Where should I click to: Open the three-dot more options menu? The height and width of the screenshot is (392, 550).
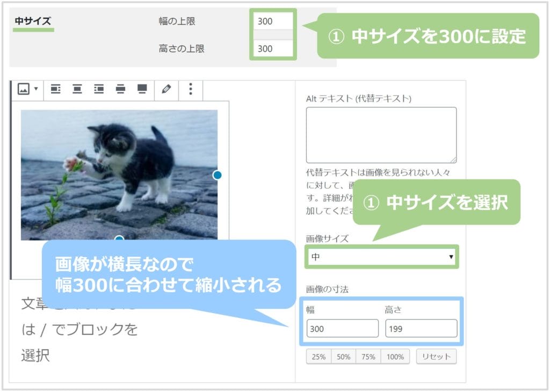click(191, 89)
